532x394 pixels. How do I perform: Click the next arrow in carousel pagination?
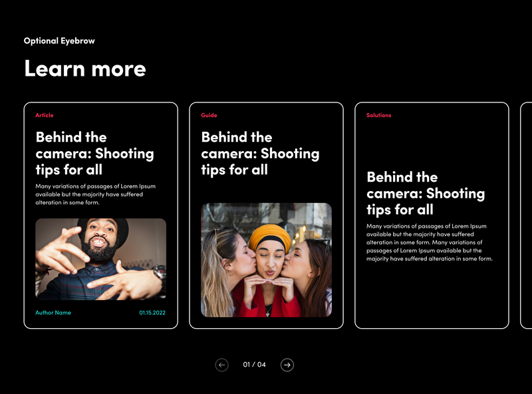click(287, 365)
